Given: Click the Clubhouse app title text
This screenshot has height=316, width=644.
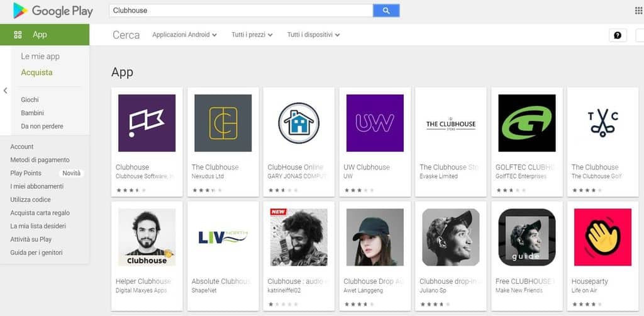Looking at the screenshot, I should coord(132,167).
